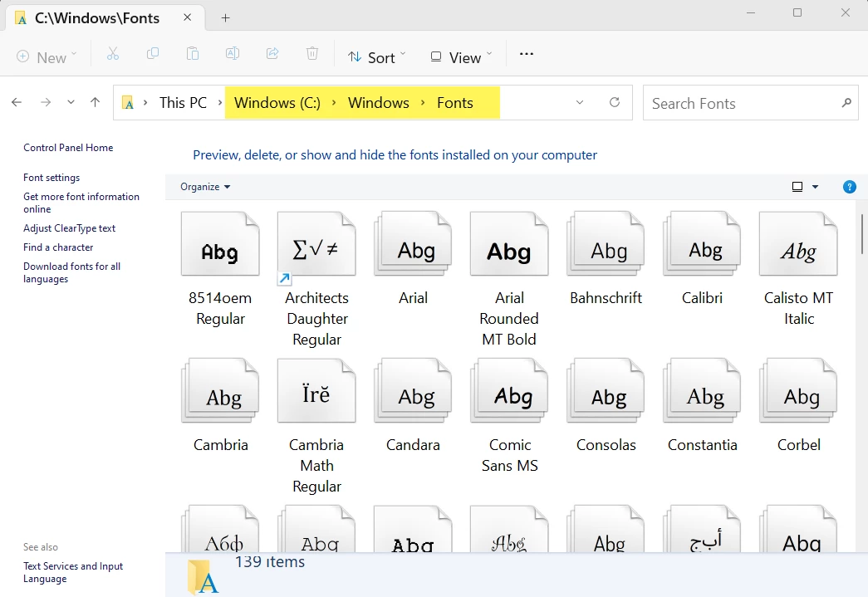Viewport: 868px width, 597px height.
Task: Open Font settings link
Action: pyautogui.click(x=51, y=178)
